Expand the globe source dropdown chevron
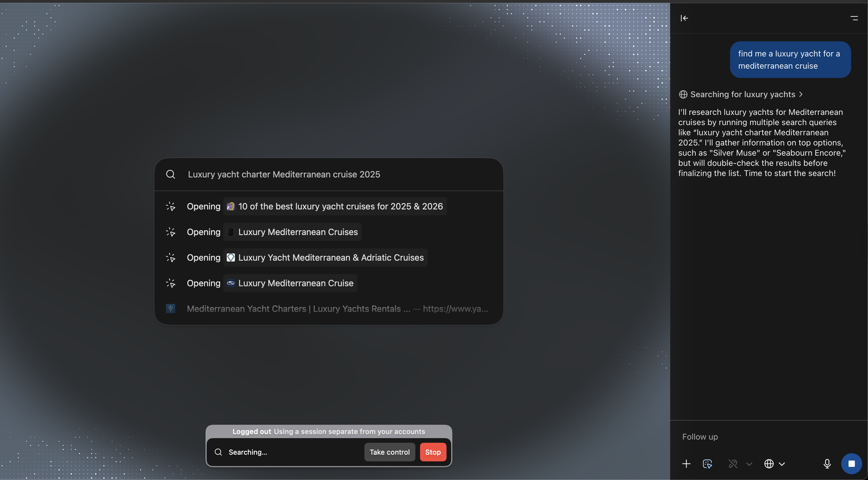The height and width of the screenshot is (480, 868). [x=782, y=464]
